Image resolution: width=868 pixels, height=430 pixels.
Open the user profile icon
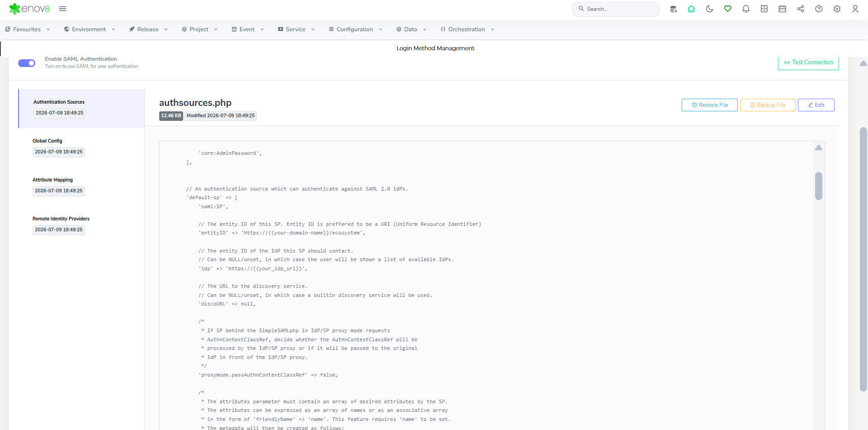pos(855,9)
